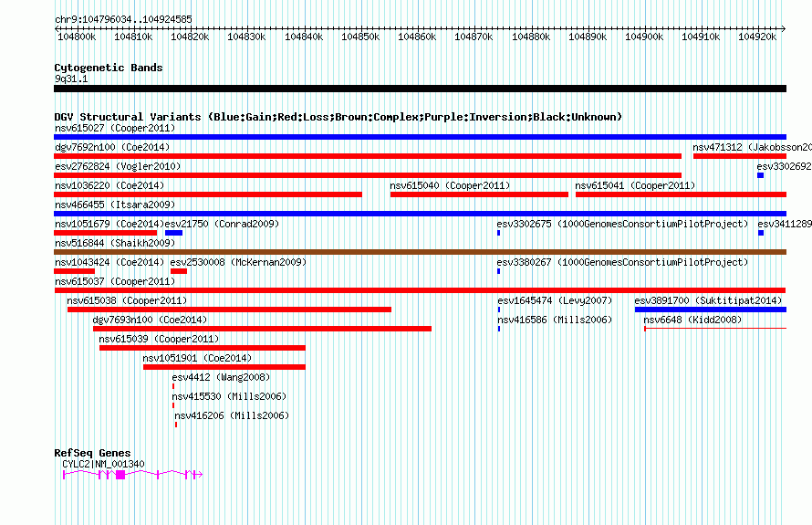Click the Cytogenetic Bands track heading
Viewport: 812px width, 525px height.
coord(109,68)
